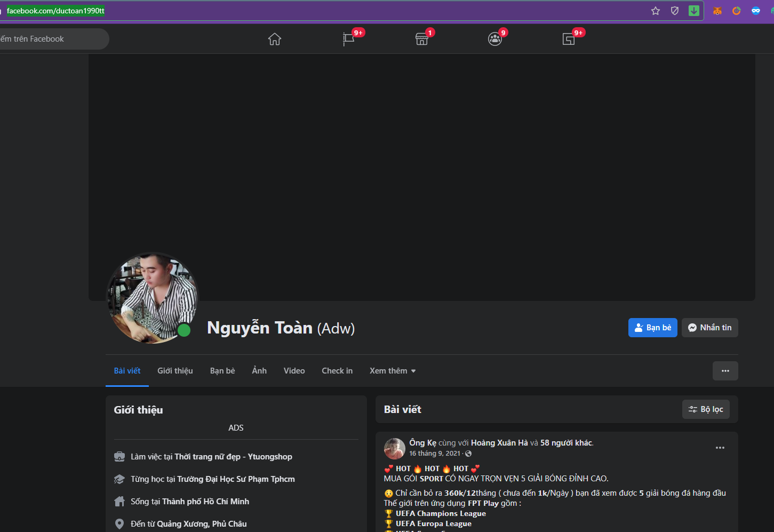This screenshot has width=774, height=532.
Task: Show the 58 người khác tagged list
Action: 566,443
